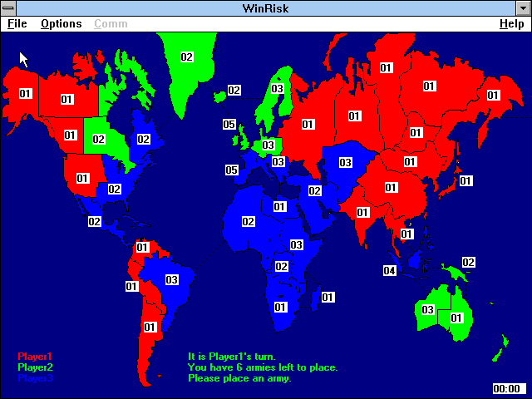Select blue North Africa with 02 armies
The height and width of the screenshot is (399, 532).
[249, 222]
